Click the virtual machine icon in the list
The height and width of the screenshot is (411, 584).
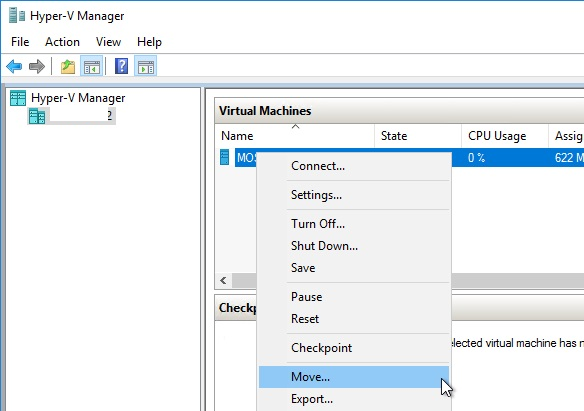coord(225,157)
